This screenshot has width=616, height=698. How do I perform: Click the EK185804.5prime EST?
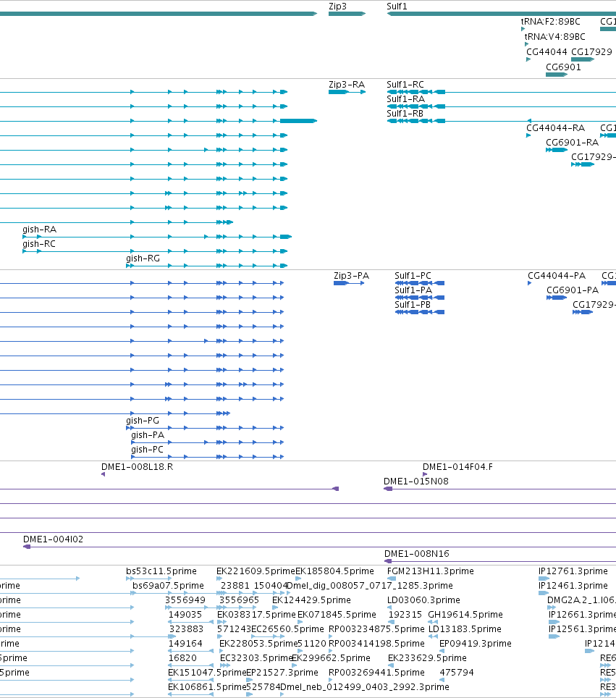298,579
